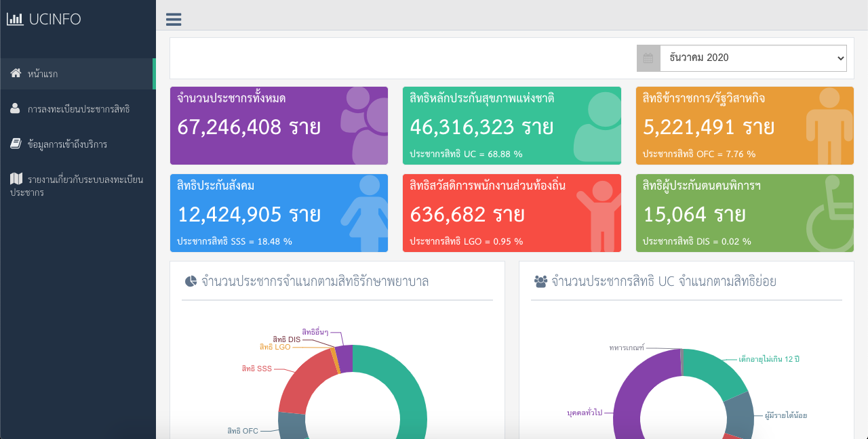Click the orange civil servant rights card

744,125
